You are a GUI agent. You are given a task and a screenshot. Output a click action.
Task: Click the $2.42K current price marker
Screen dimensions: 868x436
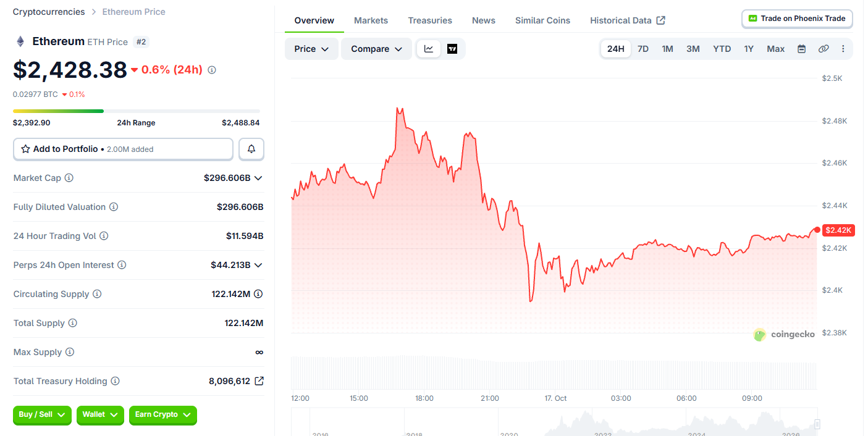pos(838,230)
